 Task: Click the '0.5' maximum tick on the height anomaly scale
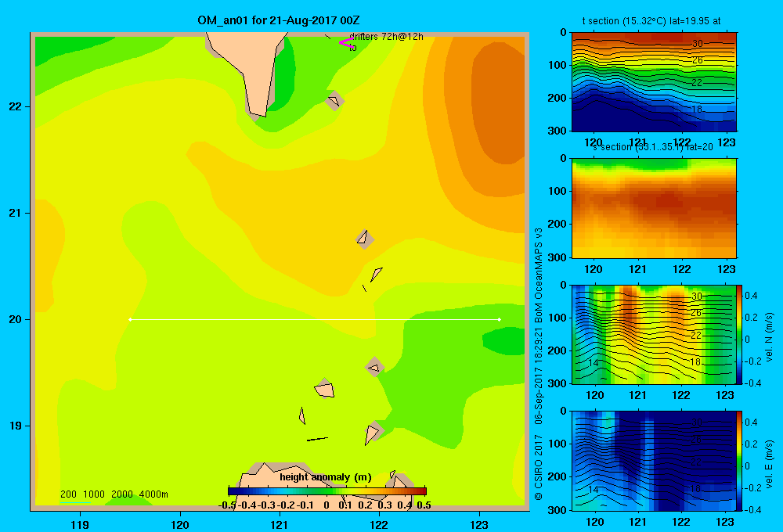click(x=424, y=505)
